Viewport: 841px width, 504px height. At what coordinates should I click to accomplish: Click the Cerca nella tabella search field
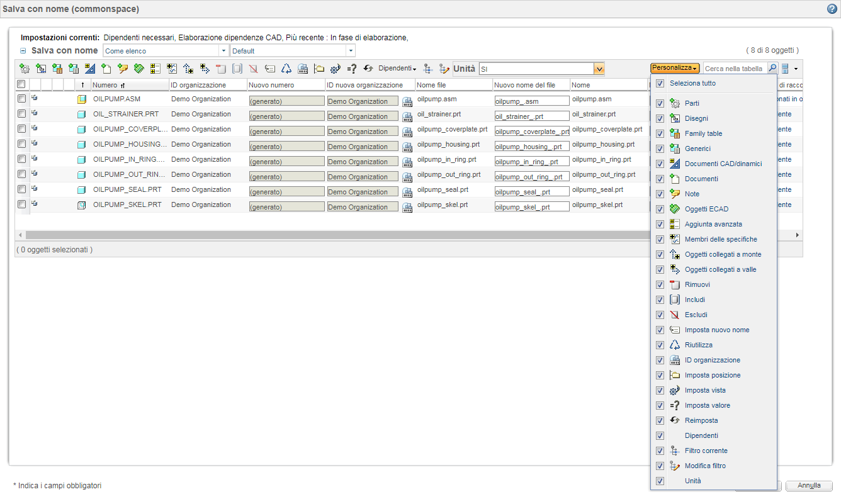click(x=735, y=69)
